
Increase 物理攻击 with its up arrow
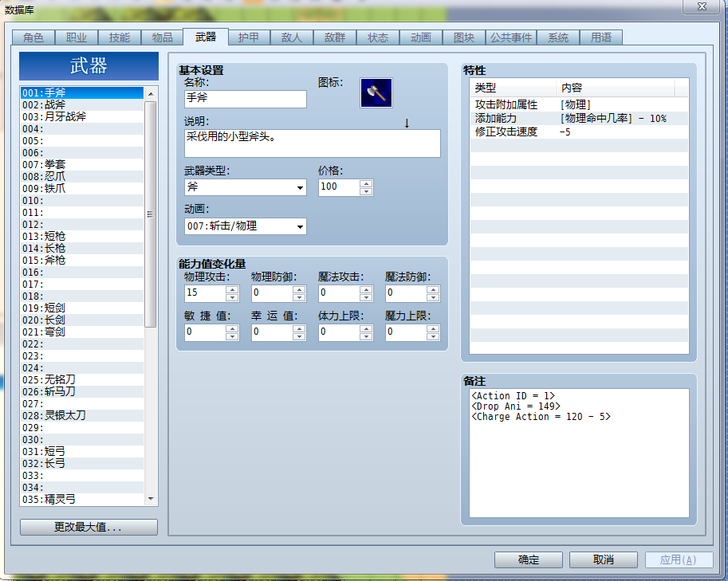click(x=232, y=289)
